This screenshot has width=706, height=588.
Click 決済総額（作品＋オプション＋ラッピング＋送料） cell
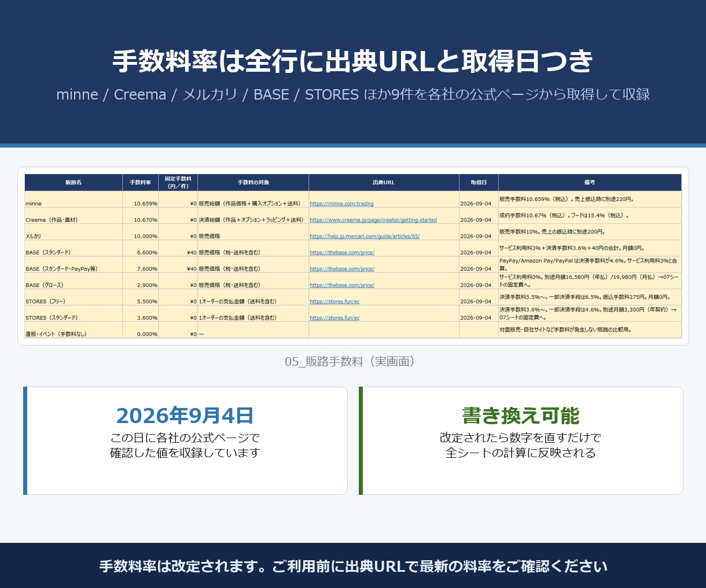coord(253,215)
